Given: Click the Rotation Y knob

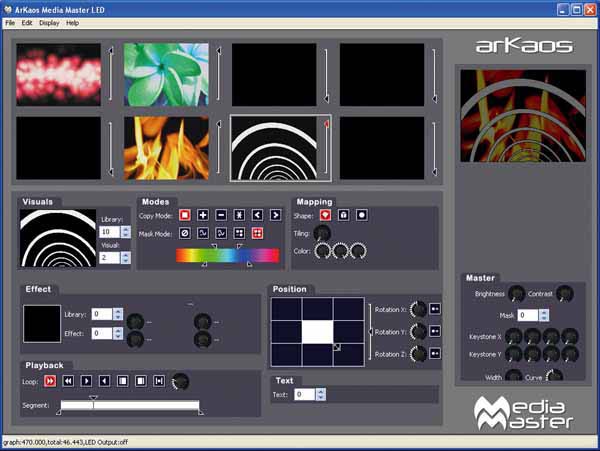Looking at the screenshot, I should click(x=418, y=332).
